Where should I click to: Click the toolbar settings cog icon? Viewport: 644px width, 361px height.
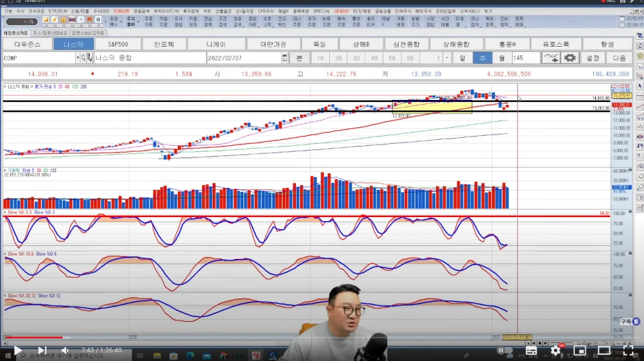(98, 20)
